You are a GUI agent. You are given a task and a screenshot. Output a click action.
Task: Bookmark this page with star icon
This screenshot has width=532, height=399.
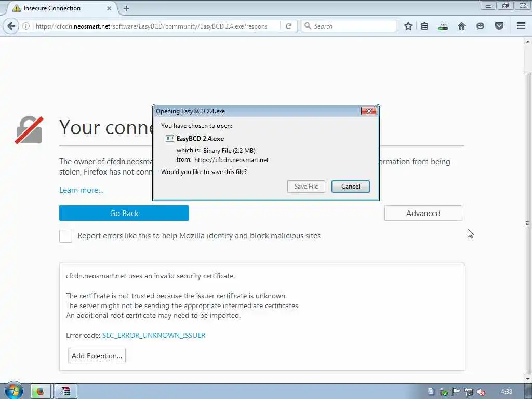[408, 26]
